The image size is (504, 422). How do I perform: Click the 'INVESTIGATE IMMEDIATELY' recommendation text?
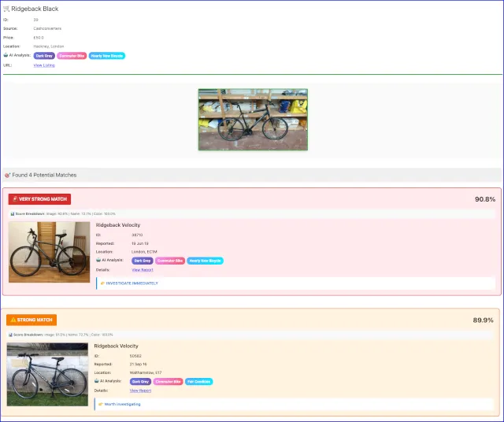[132, 283]
